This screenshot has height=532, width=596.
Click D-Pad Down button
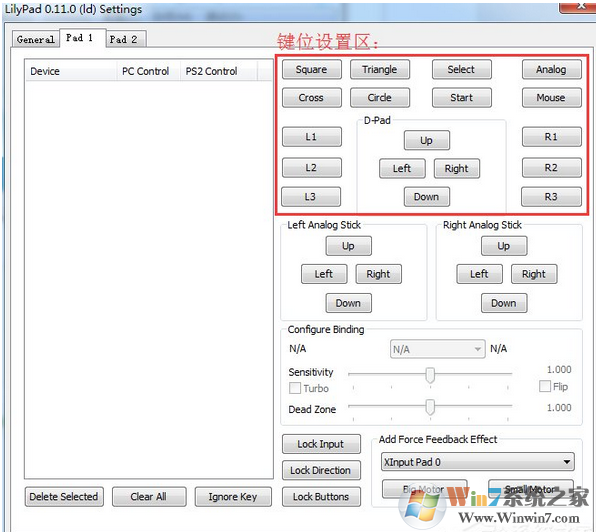tap(426, 196)
